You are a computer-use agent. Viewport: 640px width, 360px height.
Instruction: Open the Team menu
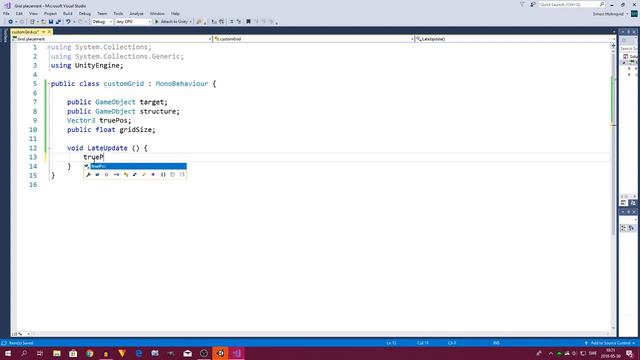tap(102, 13)
